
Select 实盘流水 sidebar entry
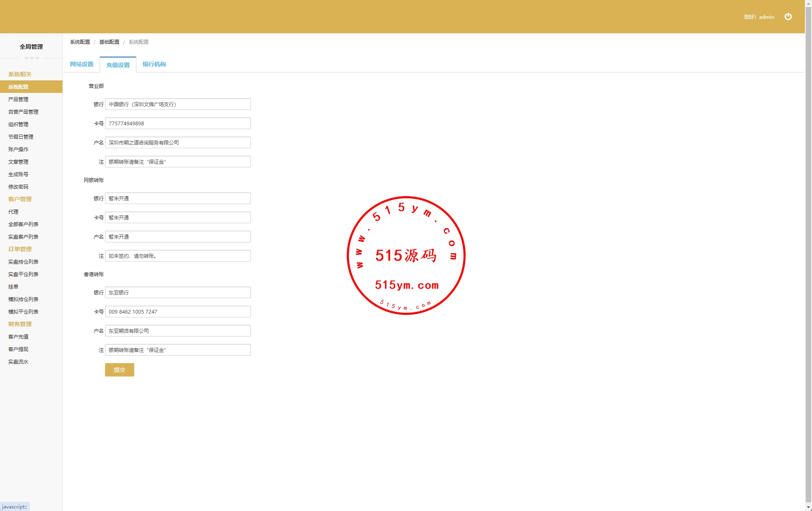[18, 361]
